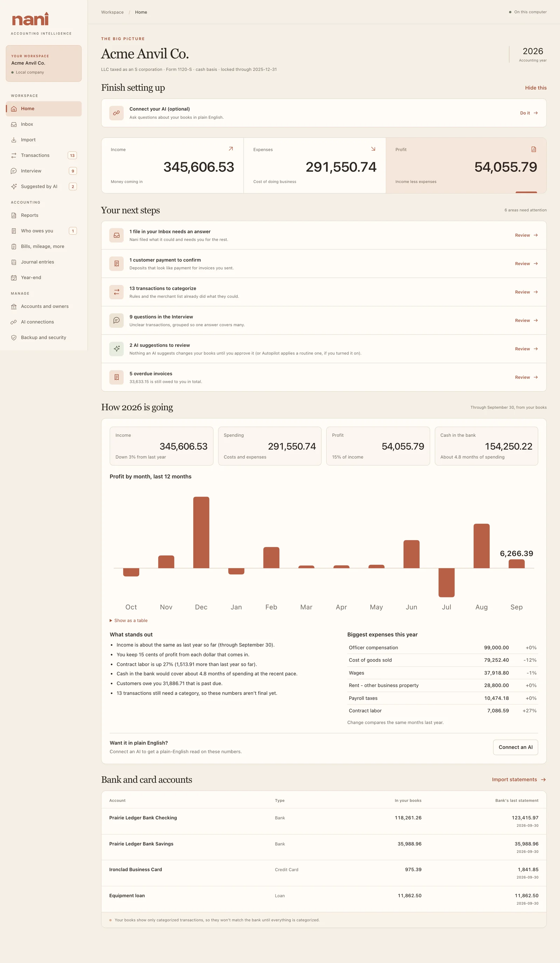Click the AI connections link icon
Image resolution: width=560 pixels, height=963 pixels.
pyautogui.click(x=14, y=322)
